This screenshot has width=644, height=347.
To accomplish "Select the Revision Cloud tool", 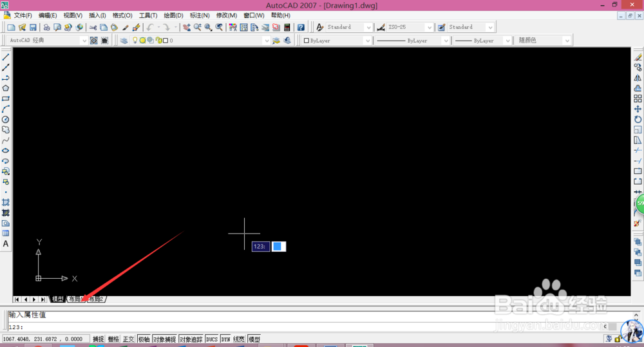I will (6, 130).
